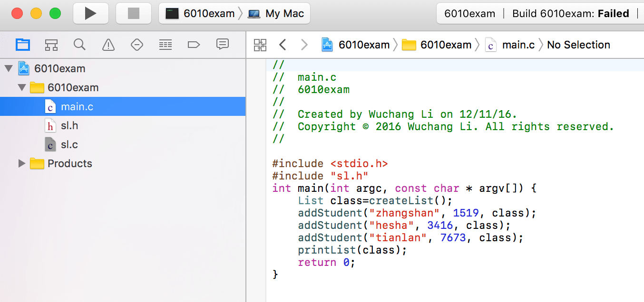The height and width of the screenshot is (302, 644).
Task: Run the project with the play button
Action: coord(90,13)
